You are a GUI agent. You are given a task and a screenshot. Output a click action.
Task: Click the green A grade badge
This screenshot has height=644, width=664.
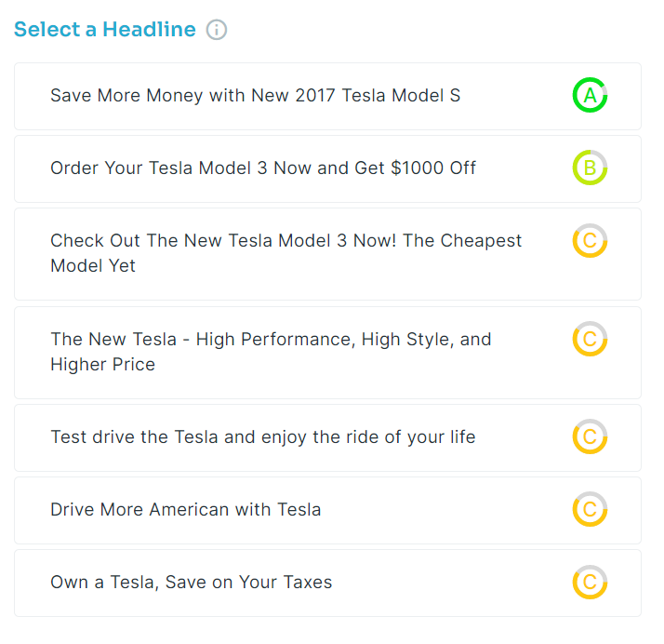(590, 95)
